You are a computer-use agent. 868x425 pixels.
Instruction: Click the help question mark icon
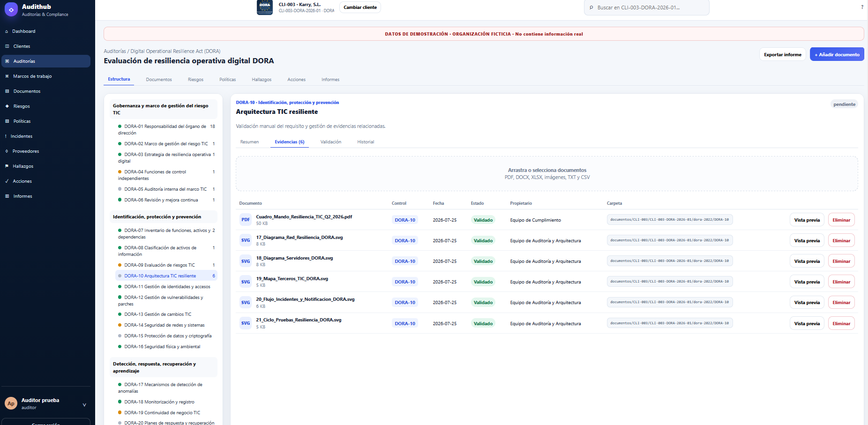862,7
